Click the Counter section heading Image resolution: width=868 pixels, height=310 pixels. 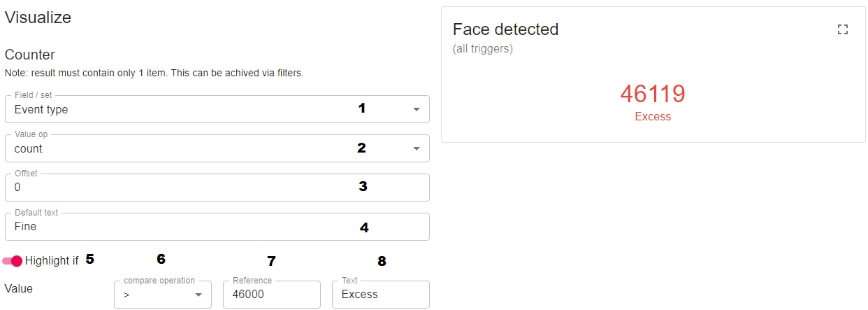pos(29,55)
